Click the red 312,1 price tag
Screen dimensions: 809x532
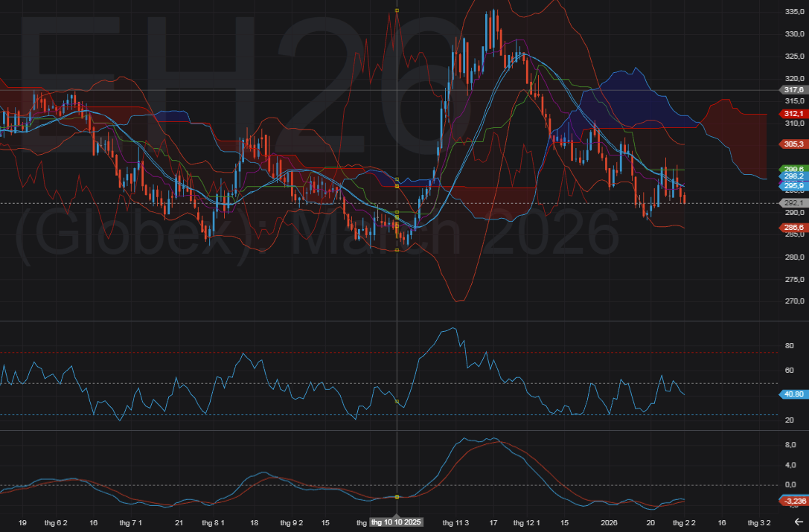coord(793,113)
